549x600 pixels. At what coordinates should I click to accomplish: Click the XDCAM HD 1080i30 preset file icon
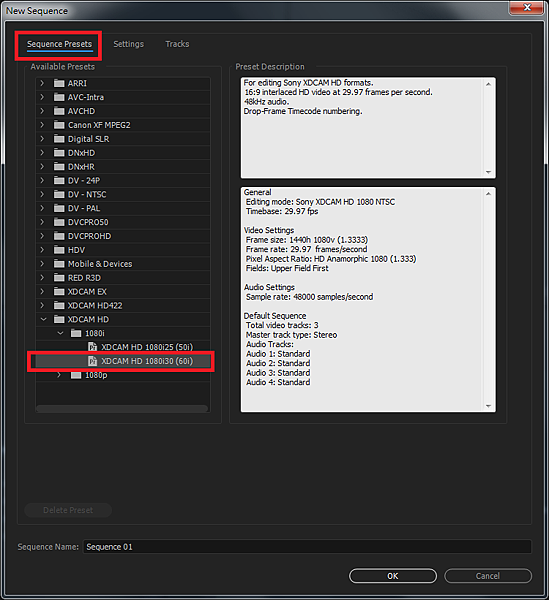[x=92, y=361]
